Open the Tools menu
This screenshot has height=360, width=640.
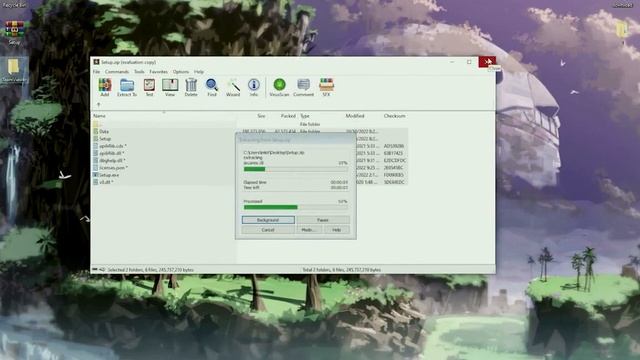139,72
